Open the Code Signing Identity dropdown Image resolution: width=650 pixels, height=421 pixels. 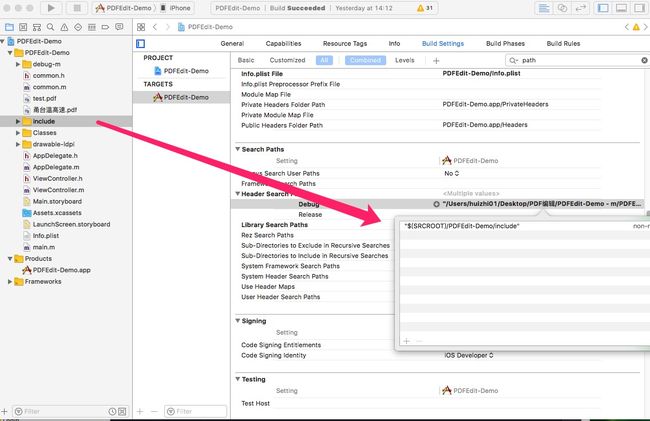pyautogui.click(x=469, y=355)
